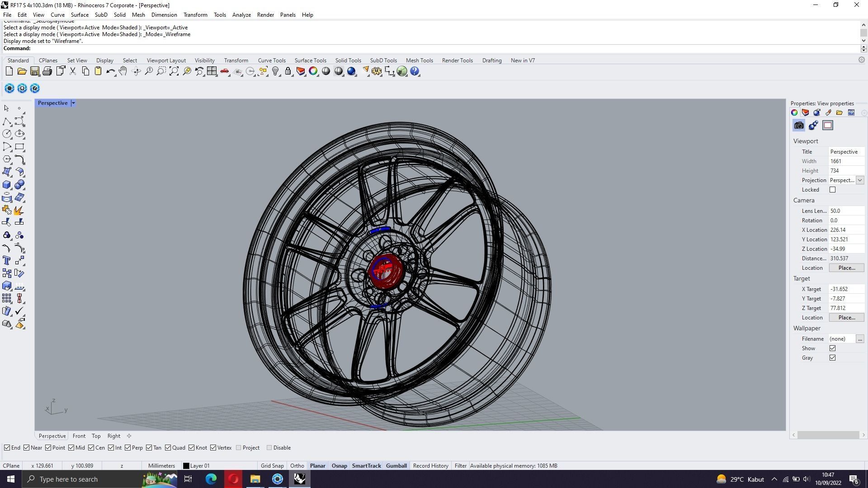This screenshot has width=868, height=488.
Task: Click the color wheel Properties icon
Action: [x=313, y=71]
